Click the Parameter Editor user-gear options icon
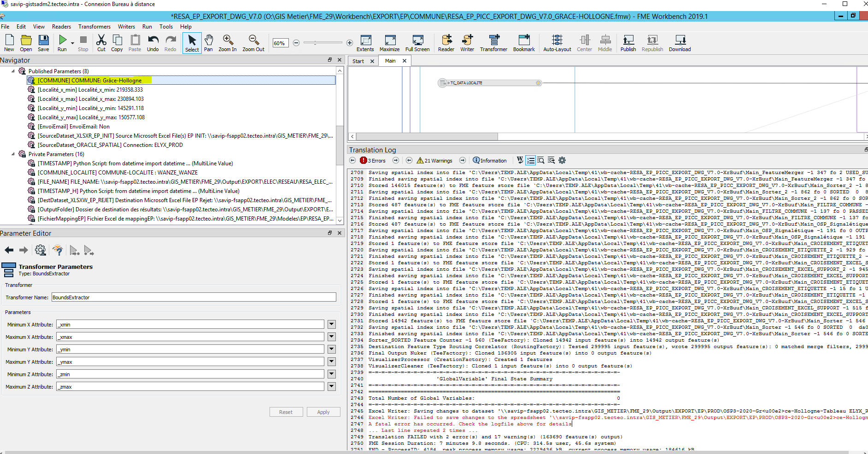The height and width of the screenshot is (454, 868). point(41,250)
